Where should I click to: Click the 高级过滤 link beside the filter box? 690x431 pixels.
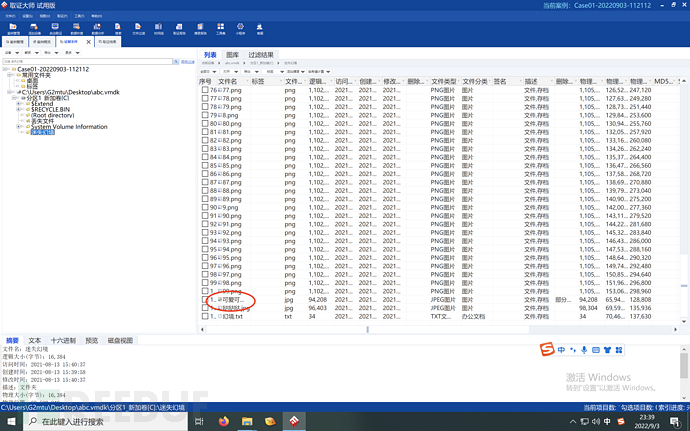[187, 62]
